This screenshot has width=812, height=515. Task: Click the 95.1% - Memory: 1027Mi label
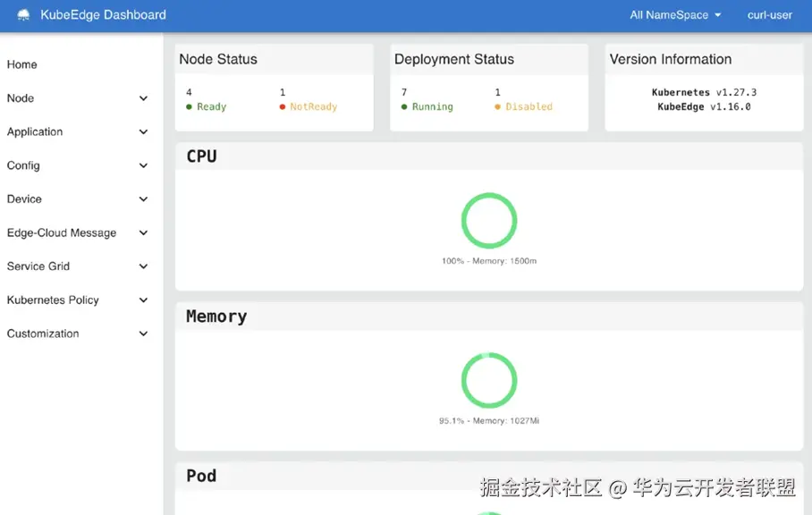489,421
